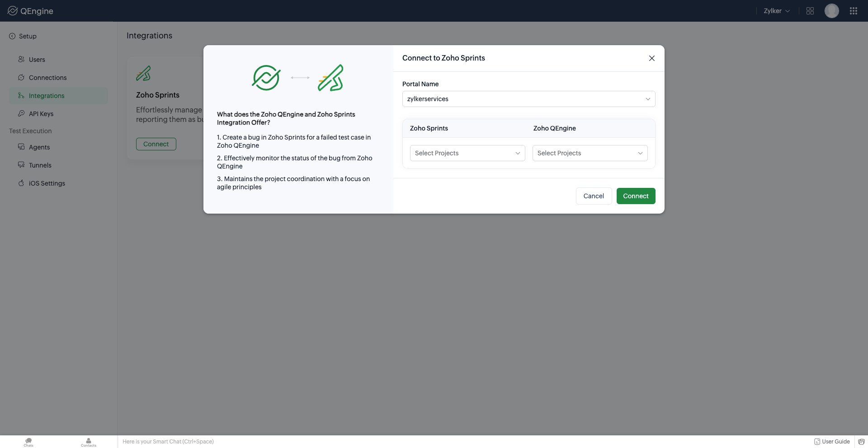
Task: Expand the Zylker organization switcher
Action: [x=777, y=11]
